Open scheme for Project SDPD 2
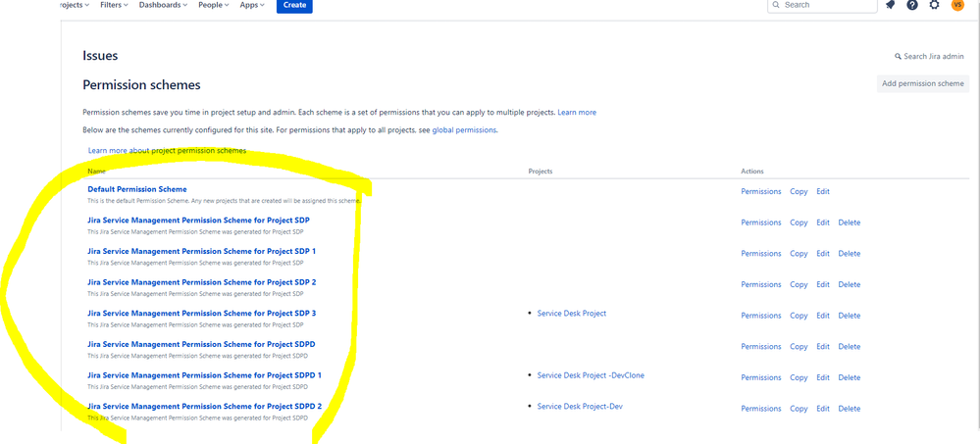This screenshot has height=444, width=980. [x=204, y=407]
